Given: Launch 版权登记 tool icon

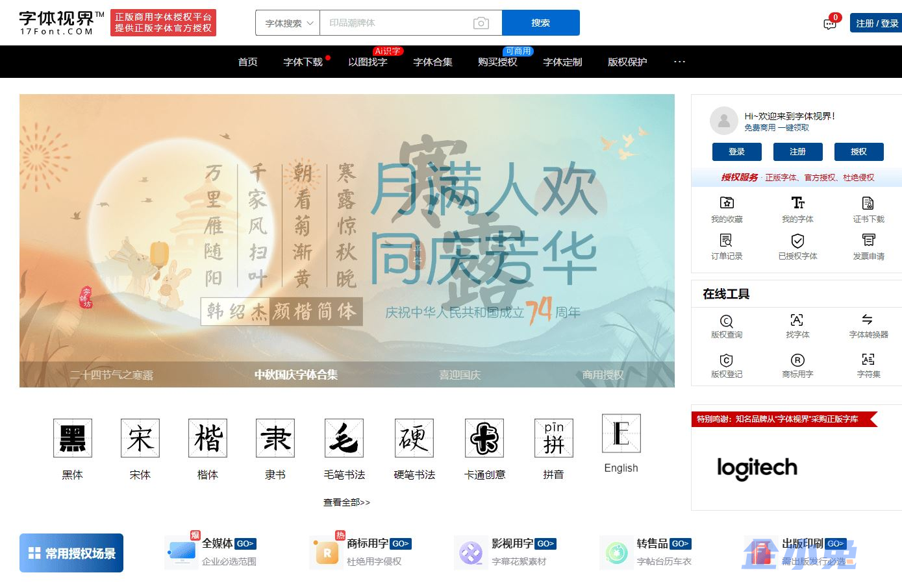Looking at the screenshot, I should [x=727, y=360].
